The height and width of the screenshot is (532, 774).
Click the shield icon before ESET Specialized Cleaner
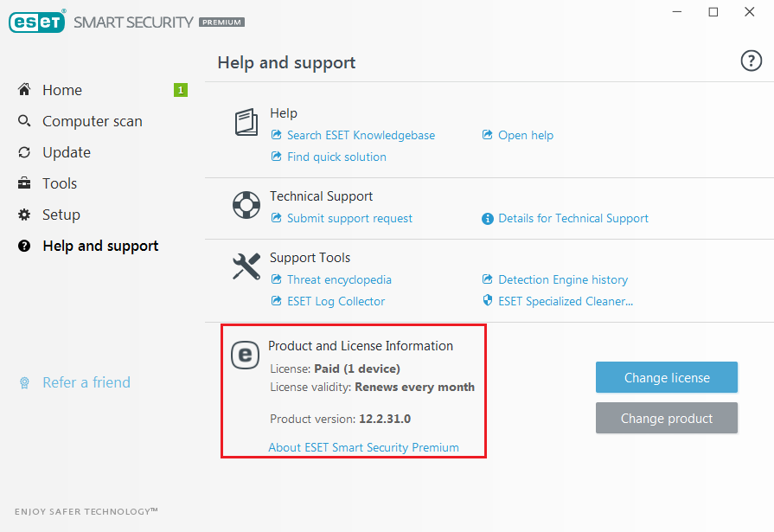[x=487, y=300]
